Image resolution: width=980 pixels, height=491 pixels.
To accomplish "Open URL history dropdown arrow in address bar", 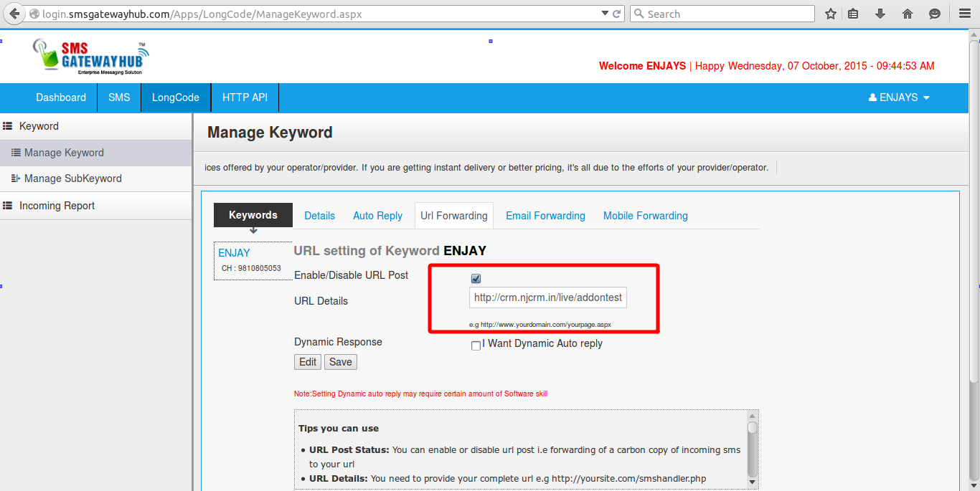I will [x=605, y=14].
